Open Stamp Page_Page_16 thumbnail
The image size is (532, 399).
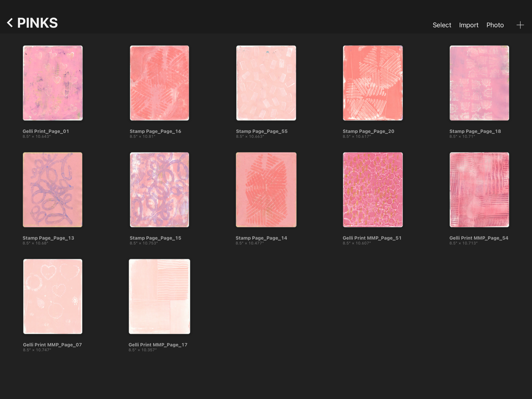point(159,83)
